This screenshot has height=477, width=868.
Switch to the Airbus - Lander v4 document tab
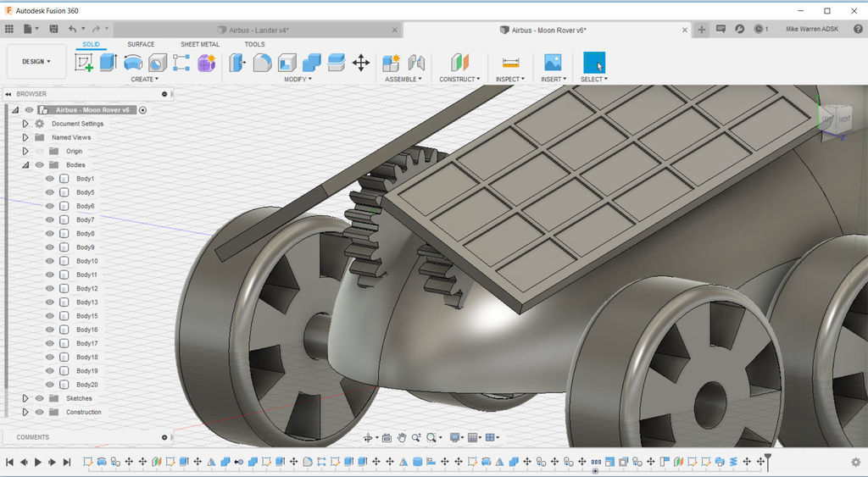click(x=258, y=30)
